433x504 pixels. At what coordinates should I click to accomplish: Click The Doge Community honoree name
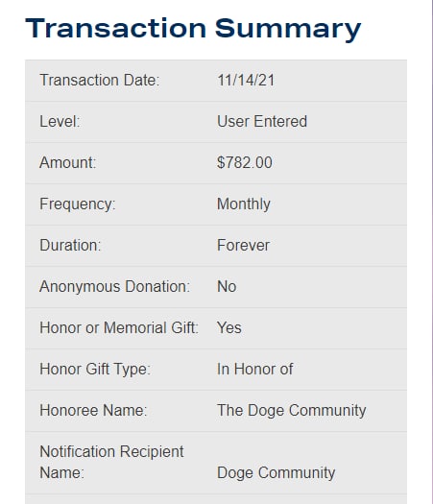[292, 411]
